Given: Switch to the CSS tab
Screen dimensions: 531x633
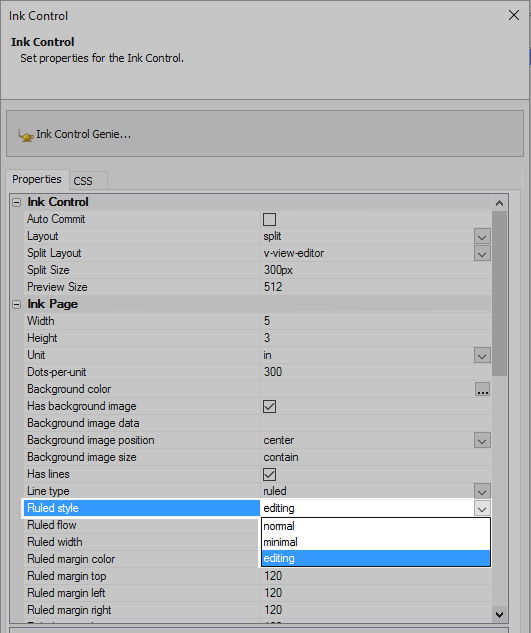Looking at the screenshot, I should pyautogui.click(x=88, y=180).
